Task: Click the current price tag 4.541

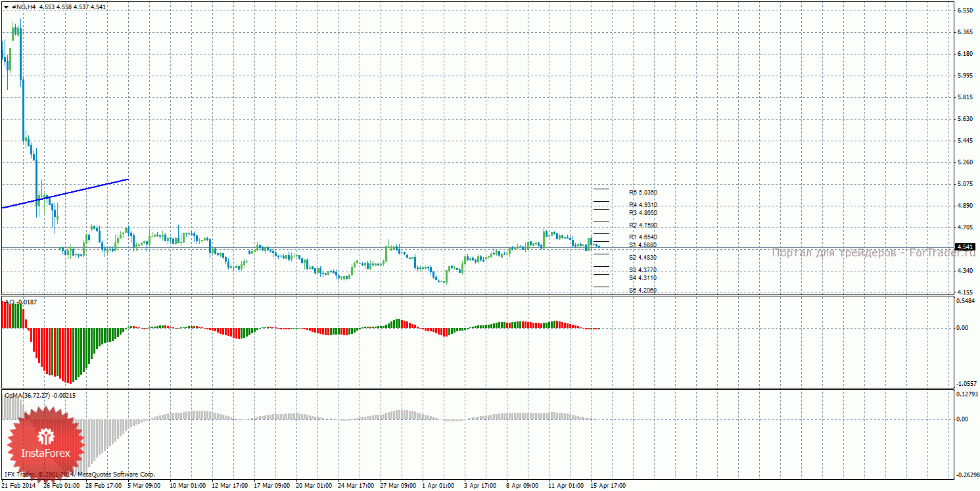Action: coord(964,247)
